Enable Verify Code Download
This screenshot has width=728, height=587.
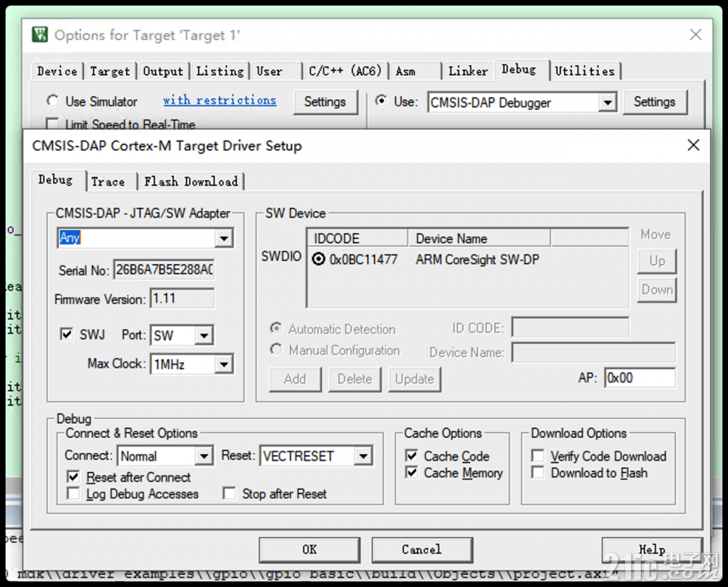537,456
